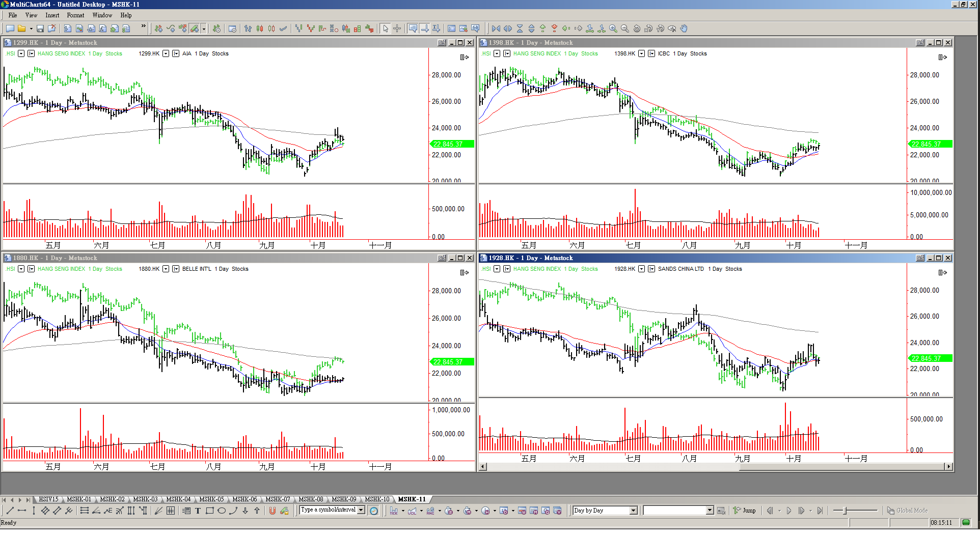Open the Day by Day dropdown
This screenshot has width=980, height=538.
point(633,511)
